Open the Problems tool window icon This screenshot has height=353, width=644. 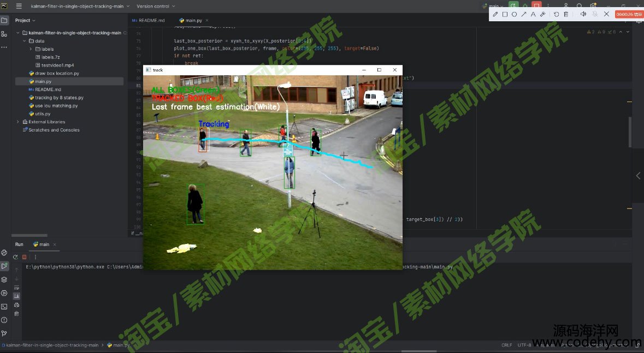(4, 320)
